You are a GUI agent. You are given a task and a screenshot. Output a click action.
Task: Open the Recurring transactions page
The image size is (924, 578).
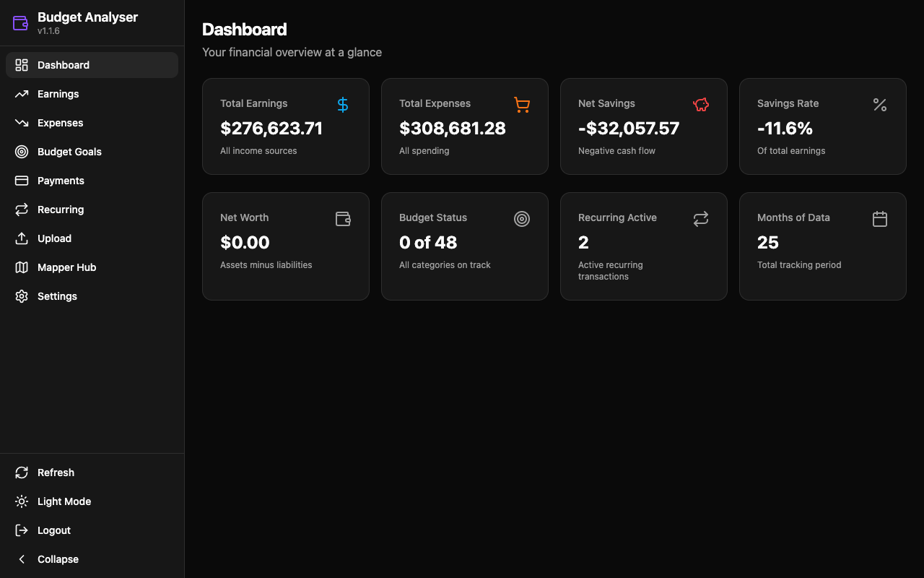tap(61, 210)
